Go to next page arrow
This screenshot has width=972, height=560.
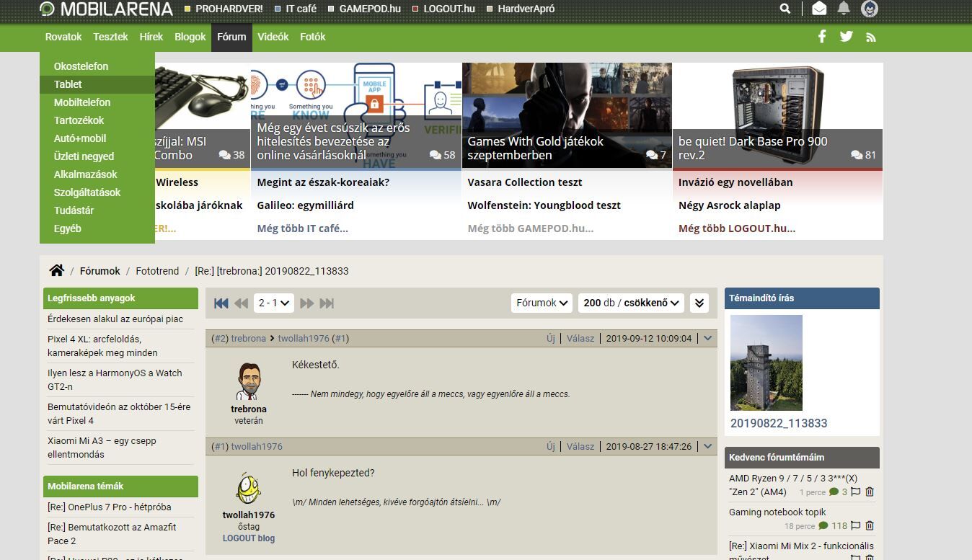pos(307,303)
